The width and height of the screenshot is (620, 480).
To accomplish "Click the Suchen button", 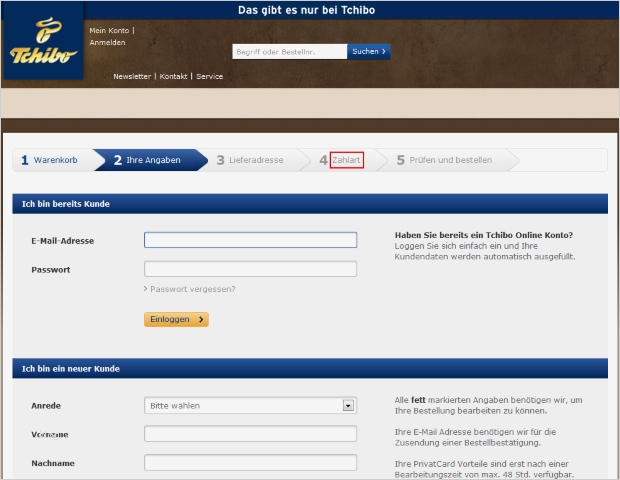I will tap(369, 52).
